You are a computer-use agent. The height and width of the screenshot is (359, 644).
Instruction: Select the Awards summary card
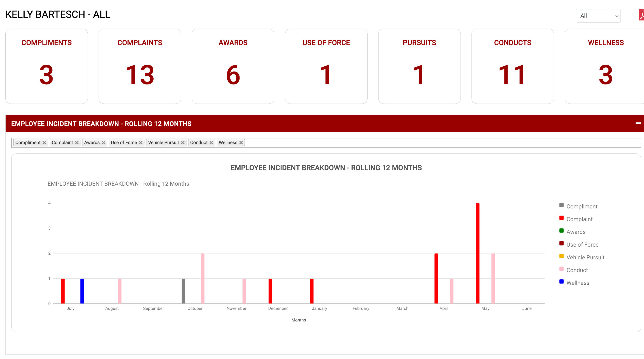tap(233, 66)
